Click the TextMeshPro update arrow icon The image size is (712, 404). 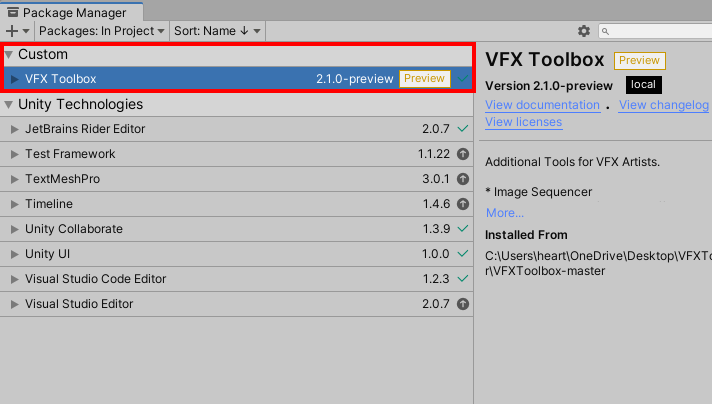tap(463, 179)
